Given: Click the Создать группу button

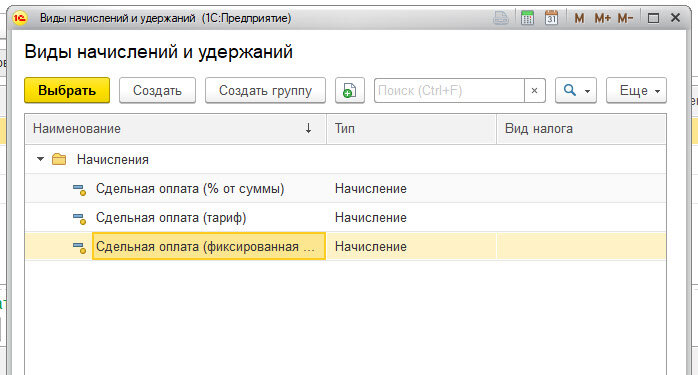Looking at the screenshot, I should click(x=265, y=90).
